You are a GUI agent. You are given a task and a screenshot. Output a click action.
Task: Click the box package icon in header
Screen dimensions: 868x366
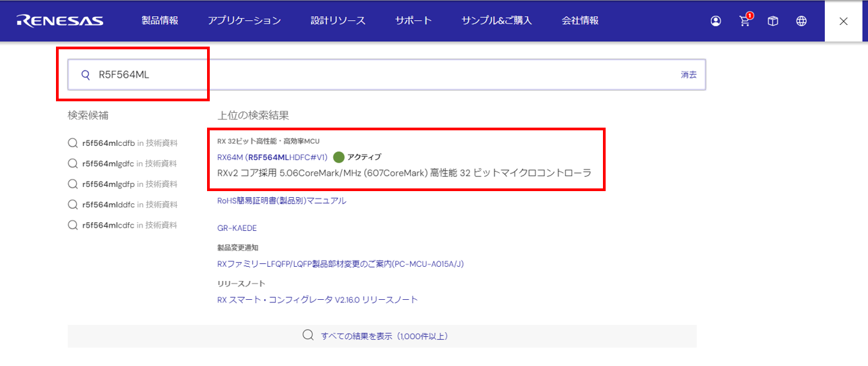(x=773, y=21)
